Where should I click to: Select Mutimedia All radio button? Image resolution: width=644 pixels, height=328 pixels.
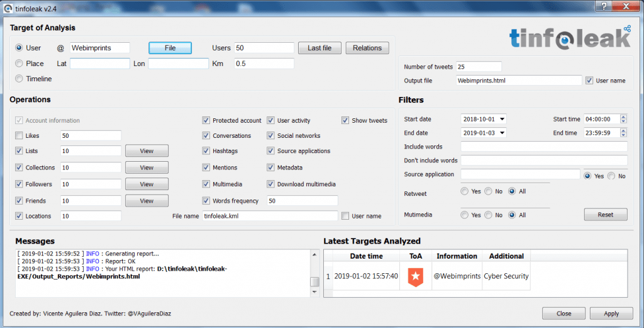click(512, 215)
